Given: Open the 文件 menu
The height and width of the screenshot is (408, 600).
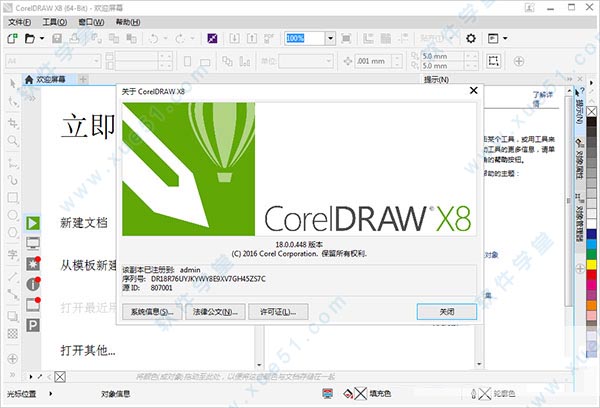Looking at the screenshot, I should (x=19, y=22).
